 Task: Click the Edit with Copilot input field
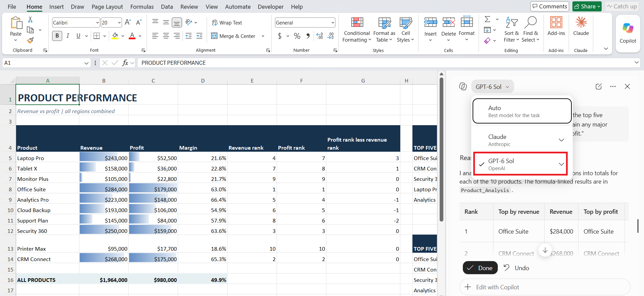[545, 287]
